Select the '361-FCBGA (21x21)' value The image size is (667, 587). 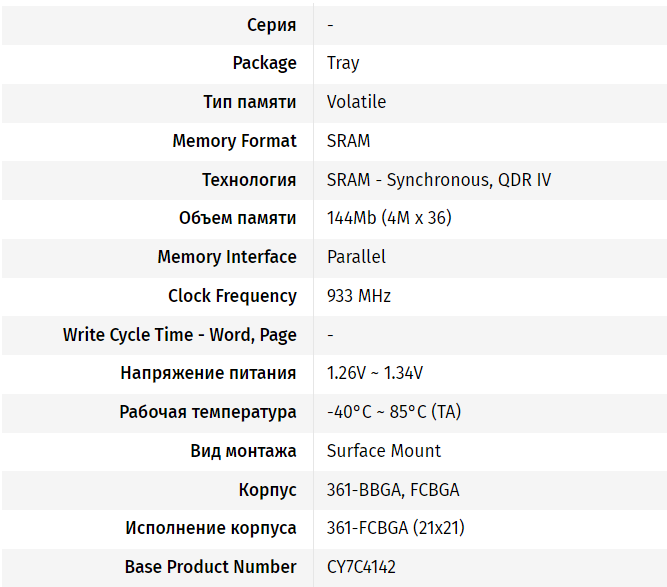[396, 528]
